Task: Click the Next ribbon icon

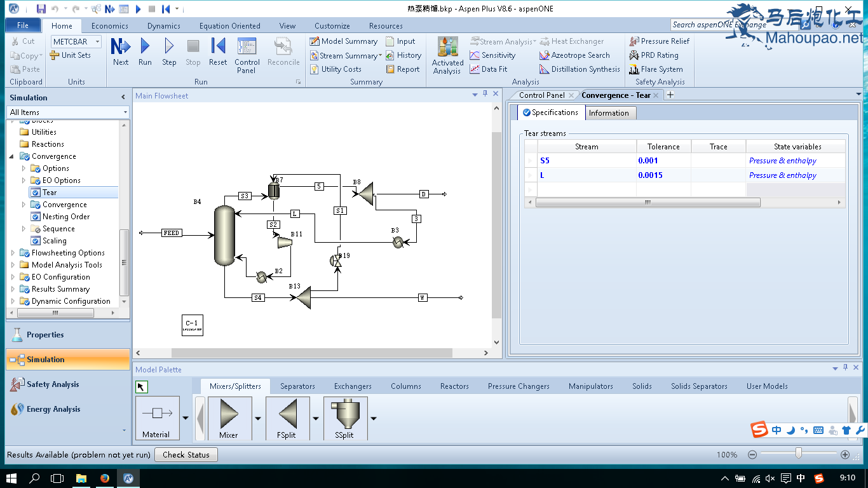Action: 121,51
